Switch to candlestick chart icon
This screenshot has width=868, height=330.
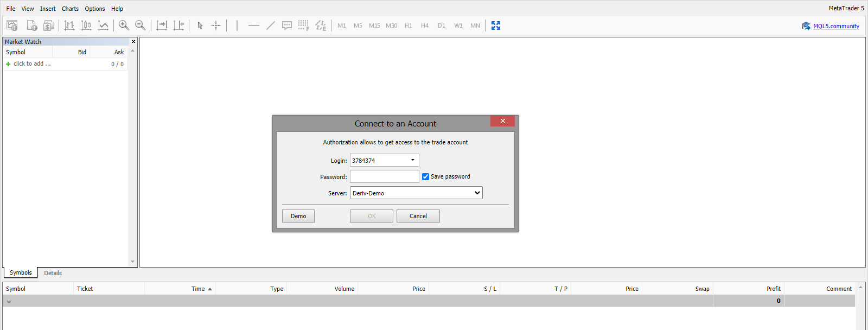click(x=86, y=26)
